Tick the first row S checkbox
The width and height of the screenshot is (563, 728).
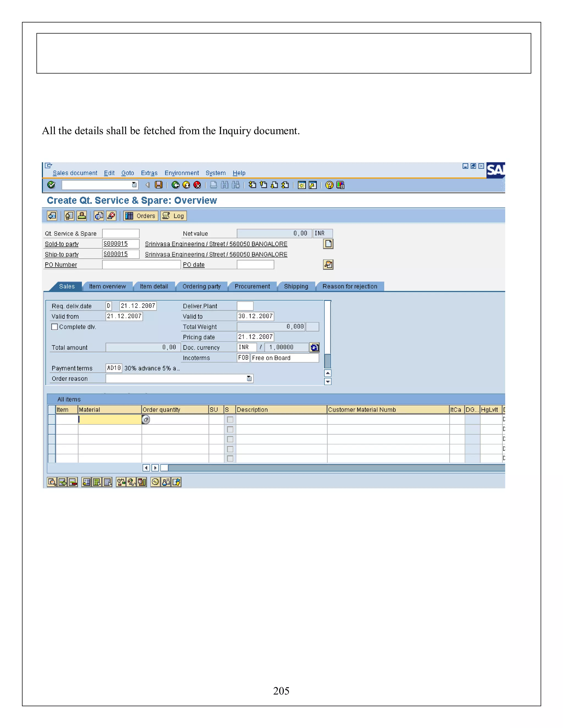tap(230, 420)
